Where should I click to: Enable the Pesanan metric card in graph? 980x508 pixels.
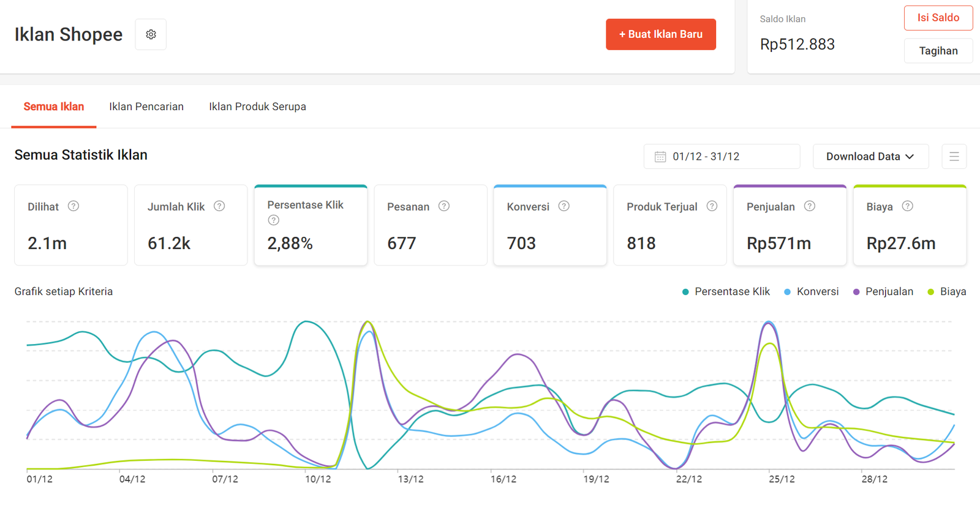(x=430, y=225)
